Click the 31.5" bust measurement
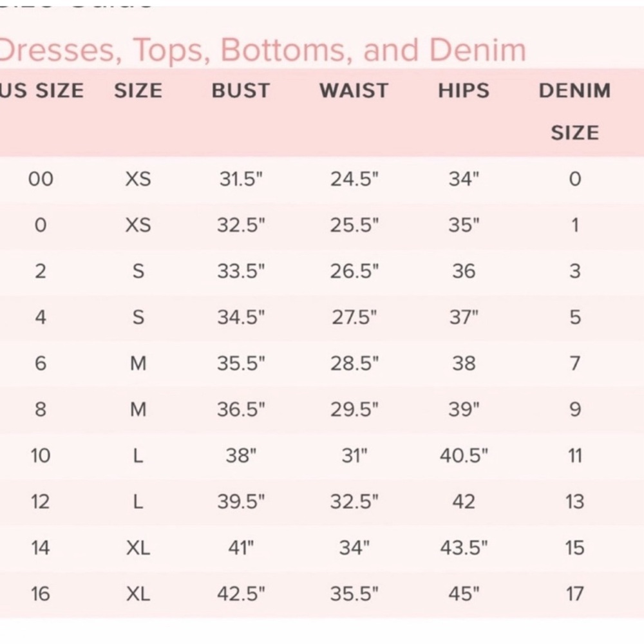Image resolution: width=644 pixels, height=644 pixels. [241, 178]
